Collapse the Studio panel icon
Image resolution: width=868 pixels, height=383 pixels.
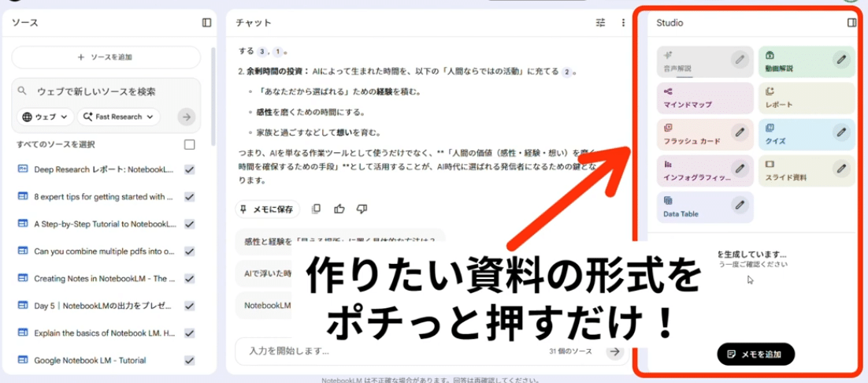tap(851, 23)
